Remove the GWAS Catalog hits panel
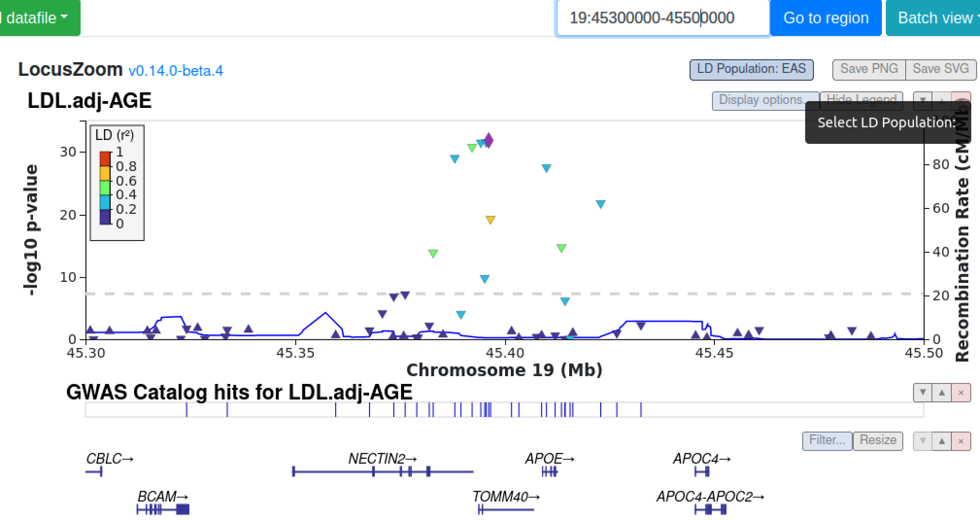 pos(960,392)
